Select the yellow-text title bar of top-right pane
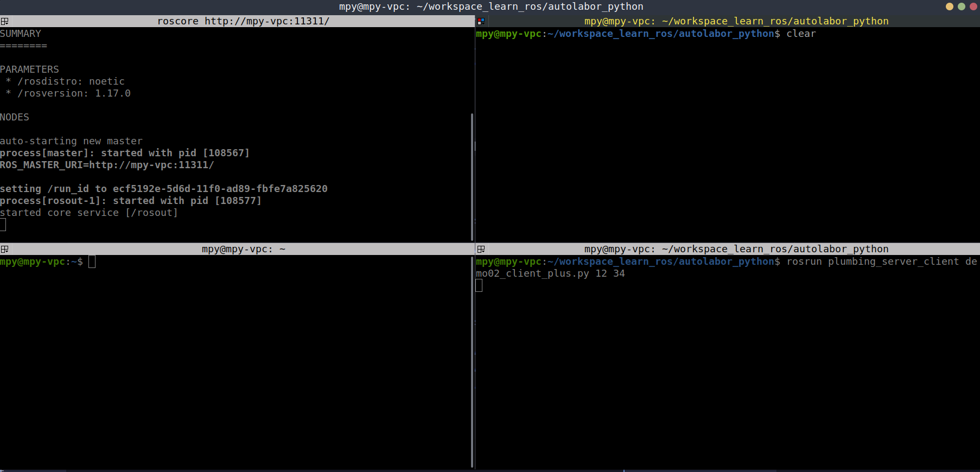Viewport: 980px width, 472px height. click(736, 21)
